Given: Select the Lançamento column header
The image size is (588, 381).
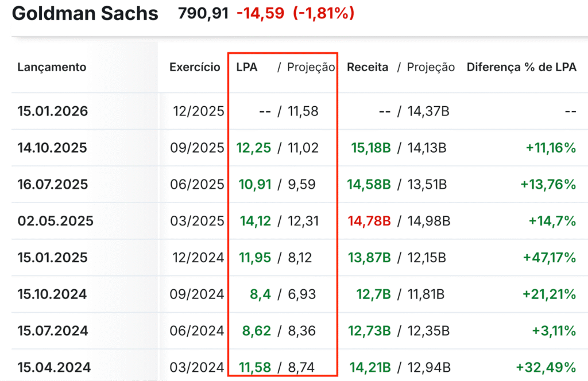Looking at the screenshot, I should (x=52, y=67).
